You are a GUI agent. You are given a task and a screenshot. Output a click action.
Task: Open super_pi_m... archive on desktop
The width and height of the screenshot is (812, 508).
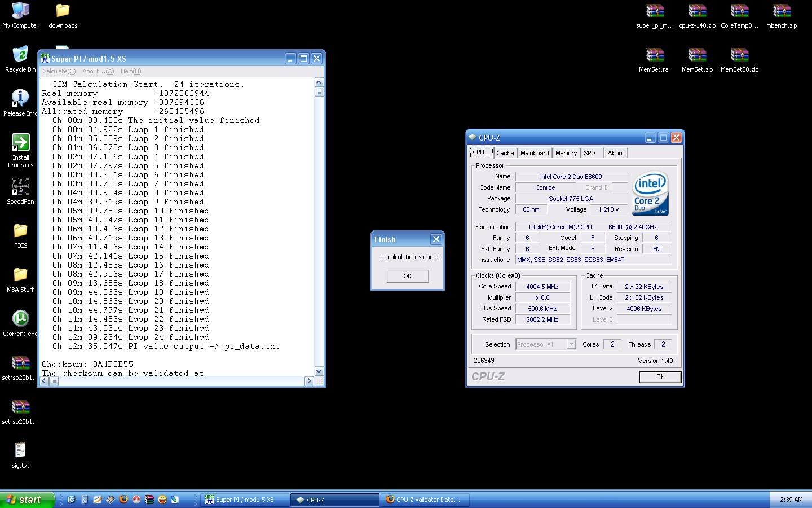click(655, 16)
